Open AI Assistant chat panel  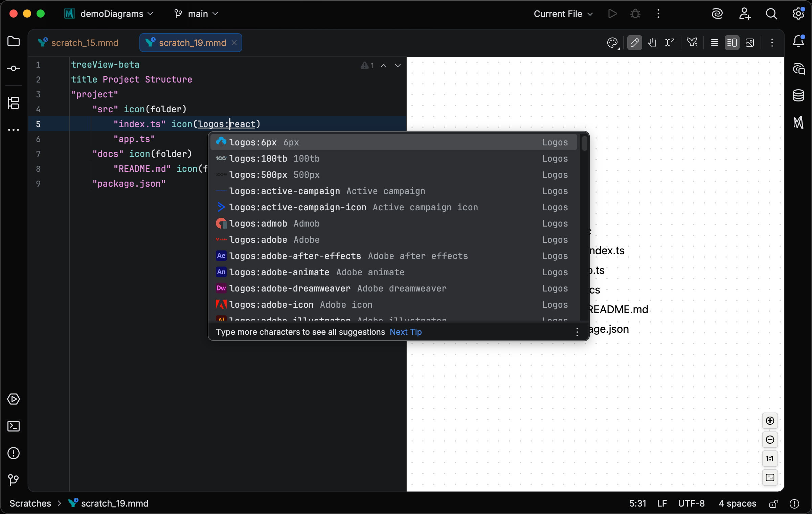tap(798, 69)
